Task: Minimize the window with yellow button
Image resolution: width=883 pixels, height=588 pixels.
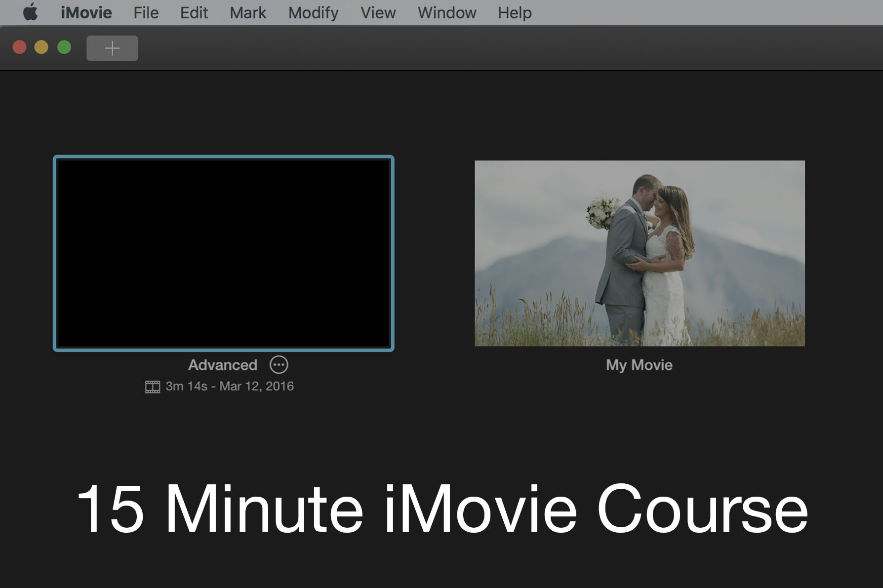Action: pyautogui.click(x=41, y=47)
